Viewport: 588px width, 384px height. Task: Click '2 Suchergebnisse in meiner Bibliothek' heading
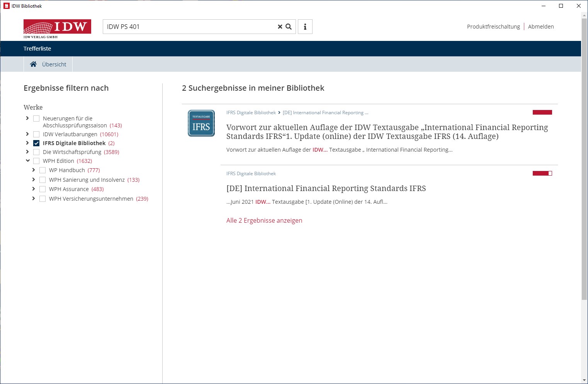(x=253, y=88)
